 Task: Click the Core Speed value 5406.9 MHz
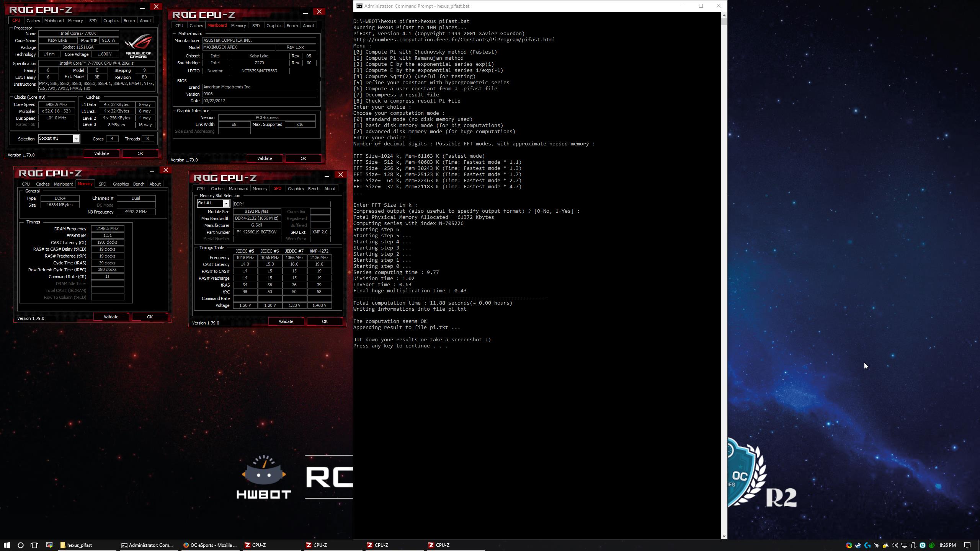pos(56,104)
